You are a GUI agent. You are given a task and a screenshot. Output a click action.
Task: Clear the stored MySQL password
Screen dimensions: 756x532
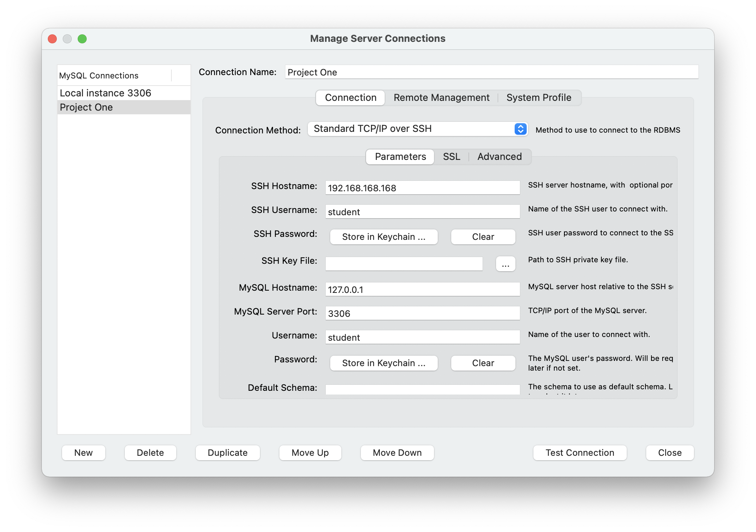[483, 364]
